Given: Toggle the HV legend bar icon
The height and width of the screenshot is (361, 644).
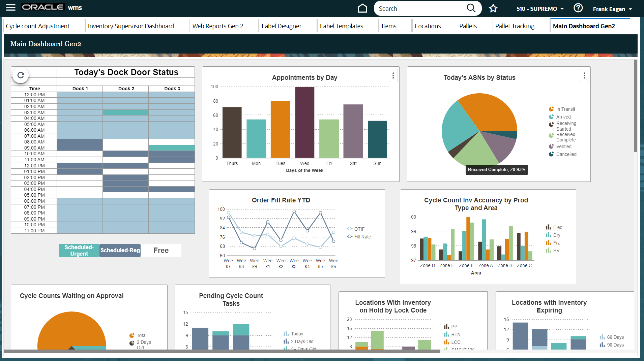Looking at the screenshot, I should pos(548,251).
